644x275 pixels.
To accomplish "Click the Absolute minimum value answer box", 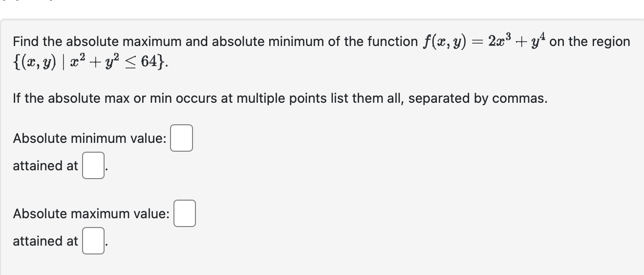I will (x=181, y=138).
